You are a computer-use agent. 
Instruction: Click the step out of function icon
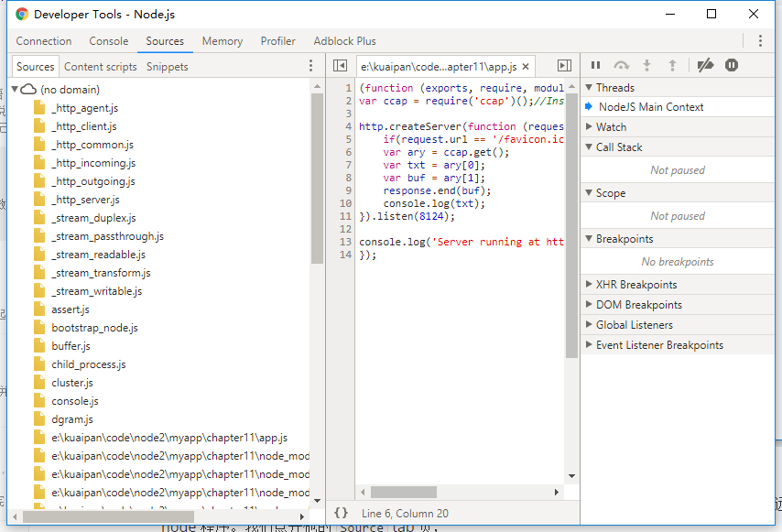672,65
